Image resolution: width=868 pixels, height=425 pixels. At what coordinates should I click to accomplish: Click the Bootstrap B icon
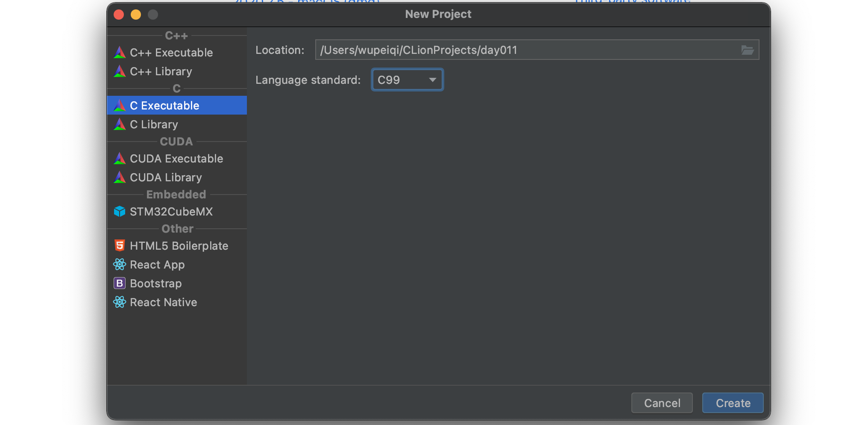click(x=120, y=283)
